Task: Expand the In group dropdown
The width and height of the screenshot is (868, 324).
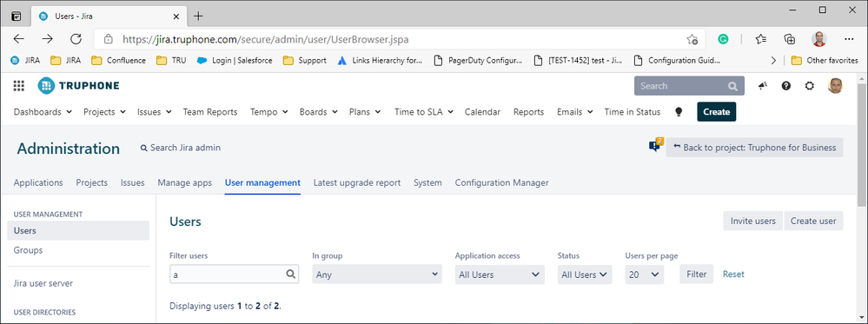Action: tap(377, 274)
